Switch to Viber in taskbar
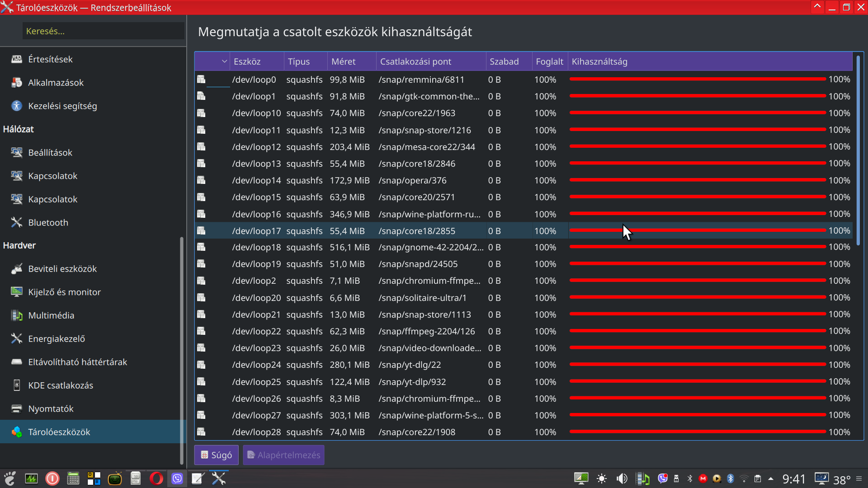868x488 pixels. click(177, 479)
